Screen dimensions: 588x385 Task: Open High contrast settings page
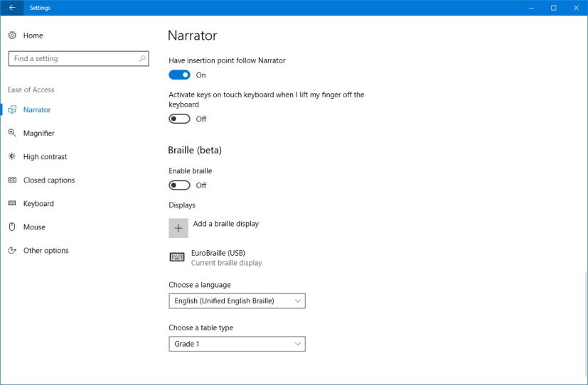click(45, 156)
